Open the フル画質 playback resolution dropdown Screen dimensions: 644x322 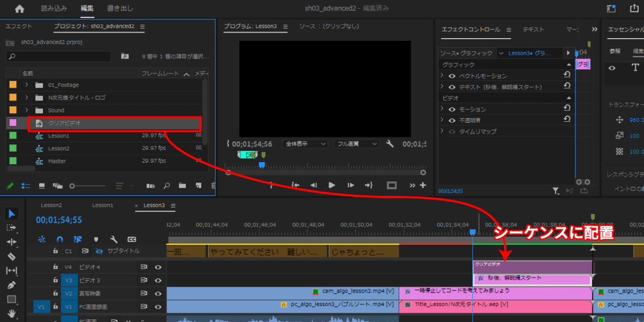tap(356, 144)
